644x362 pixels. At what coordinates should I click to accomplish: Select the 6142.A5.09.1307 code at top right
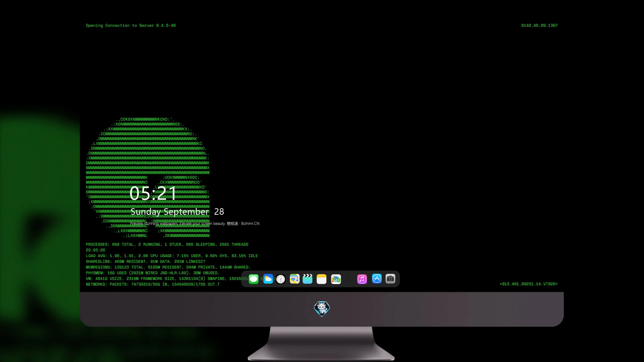click(540, 25)
